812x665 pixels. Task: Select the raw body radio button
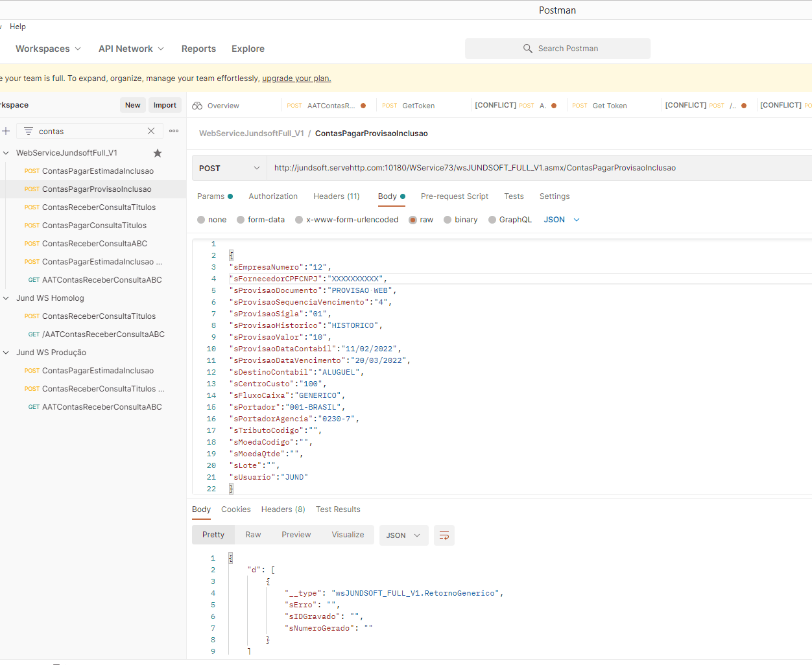pos(413,220)
